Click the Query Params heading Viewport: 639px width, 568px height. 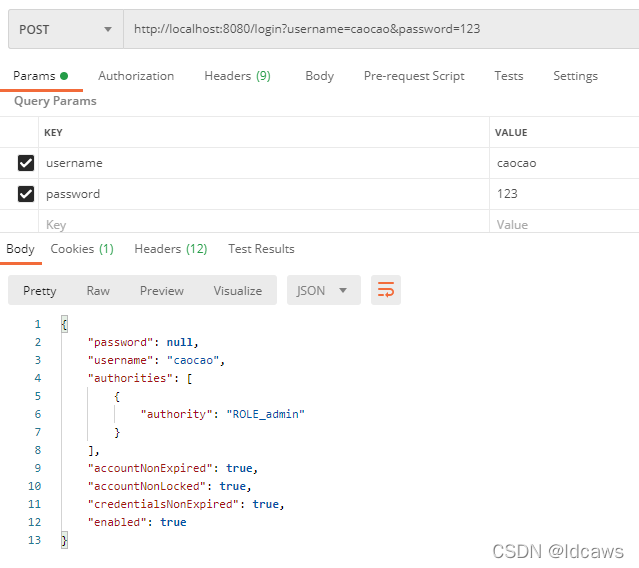coord(55,101)
